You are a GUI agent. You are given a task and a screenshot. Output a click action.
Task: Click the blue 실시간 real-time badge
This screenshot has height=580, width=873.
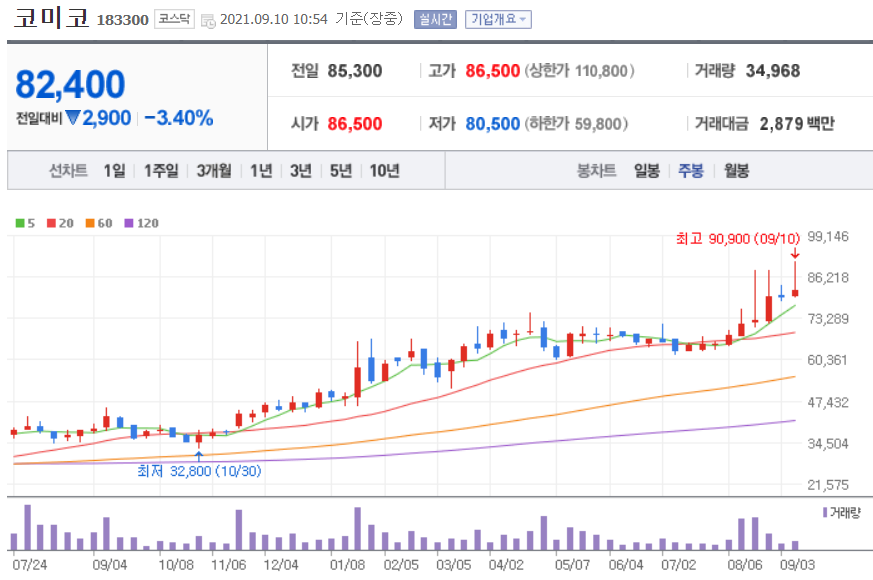[435, 18]
